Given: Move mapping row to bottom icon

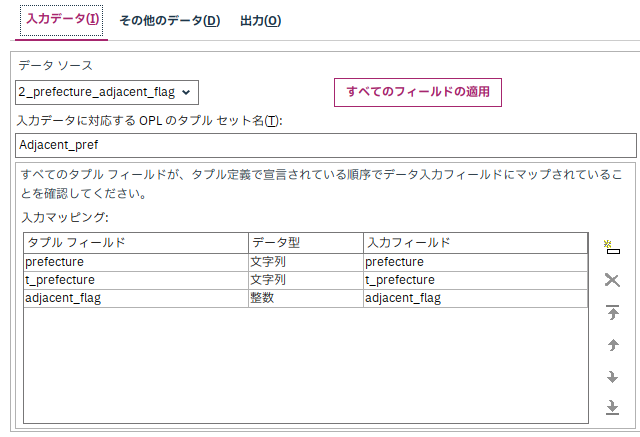Looking at the screenshot, I should pyautogui.click(x=612, y=407).
